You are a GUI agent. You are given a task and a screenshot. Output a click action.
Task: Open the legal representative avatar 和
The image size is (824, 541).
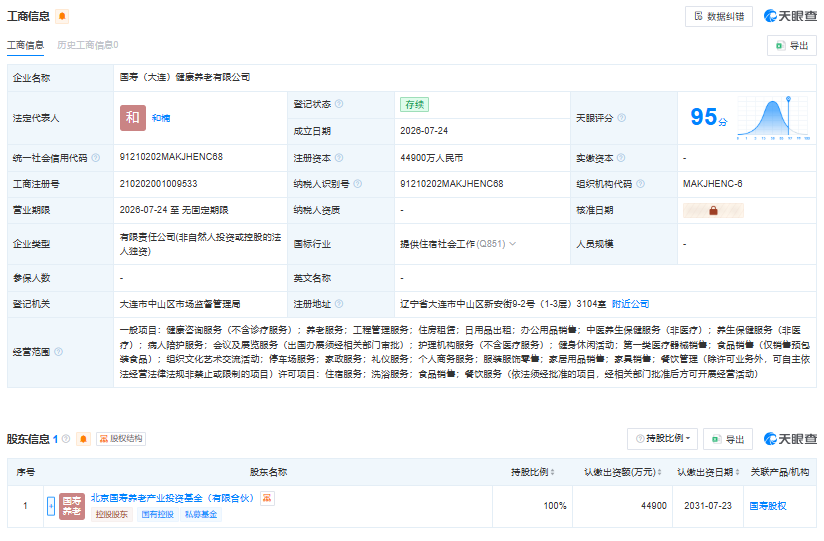[133, 118]
